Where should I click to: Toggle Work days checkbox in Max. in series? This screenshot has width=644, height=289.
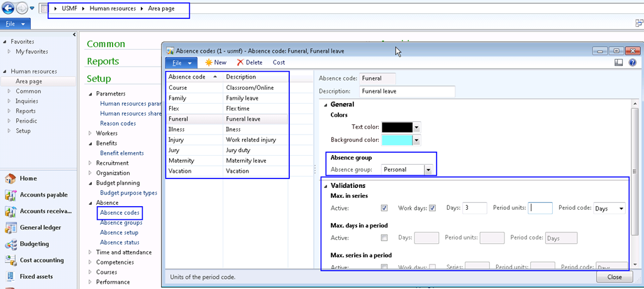click(x=432, y=208)
